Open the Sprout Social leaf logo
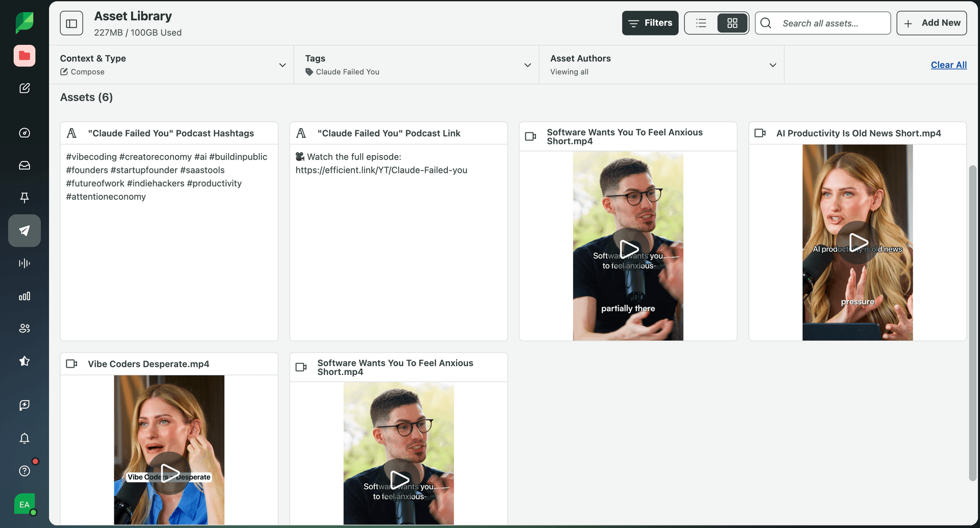The height and width of the screenshot is (528, 980). pyautogui.click(x=24, y=23)
